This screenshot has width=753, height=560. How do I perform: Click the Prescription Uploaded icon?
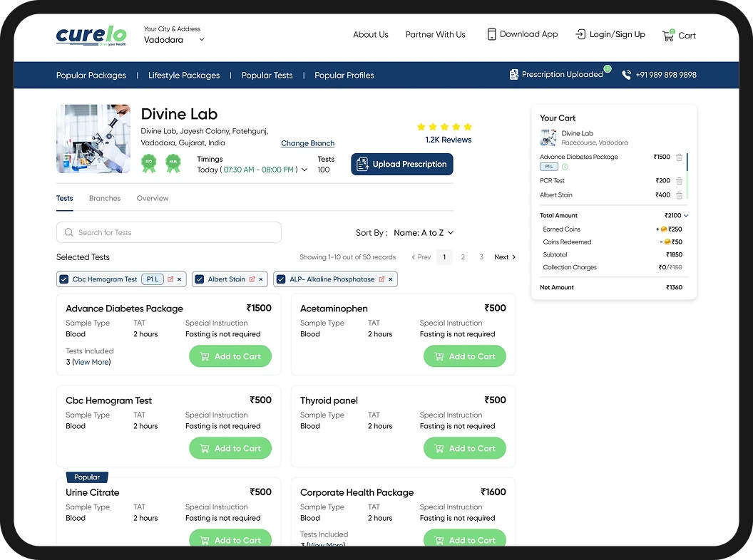point(514,75)
